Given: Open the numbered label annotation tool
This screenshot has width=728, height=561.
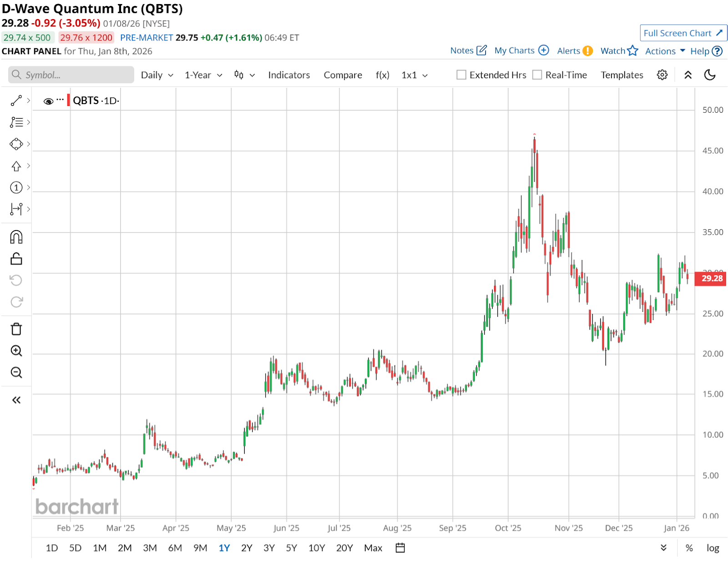Looking at the screenshot, I should click(x=16, y=187).
